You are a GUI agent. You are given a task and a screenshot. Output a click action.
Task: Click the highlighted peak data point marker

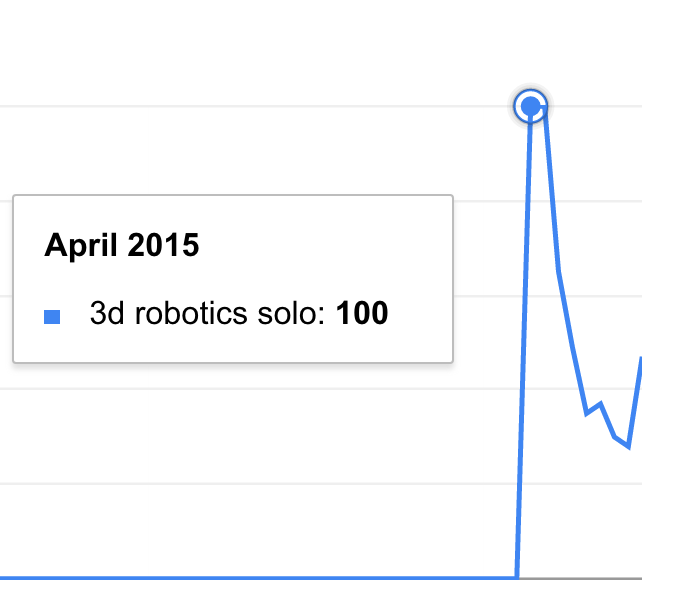pos(531,106)
